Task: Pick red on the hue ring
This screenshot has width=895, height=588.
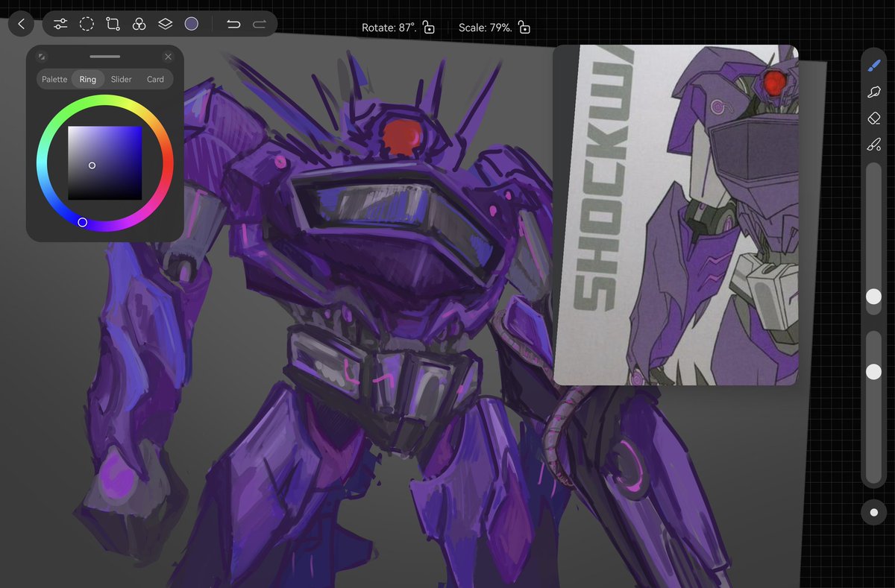Action: pyautogui.click(x=169, y=163)
